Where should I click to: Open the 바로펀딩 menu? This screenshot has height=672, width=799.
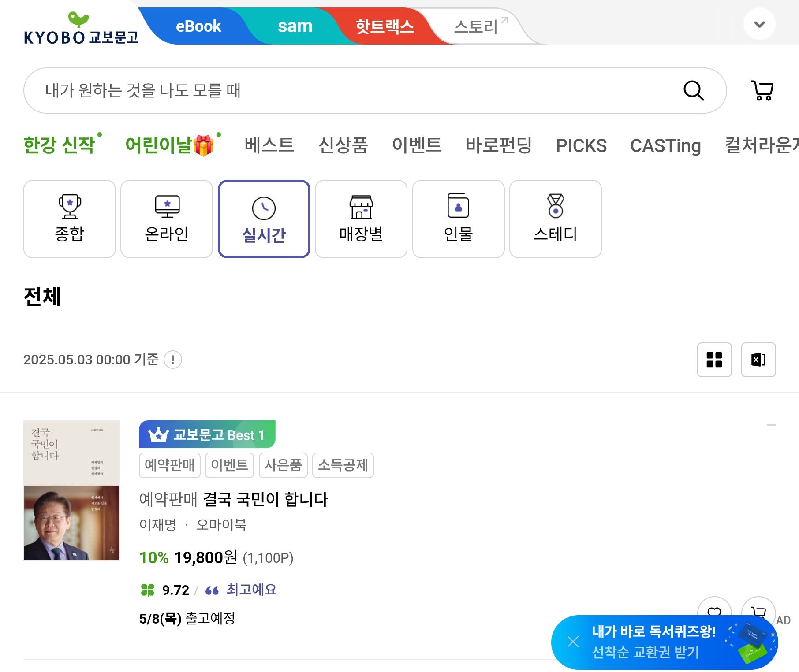click(499, 145)
